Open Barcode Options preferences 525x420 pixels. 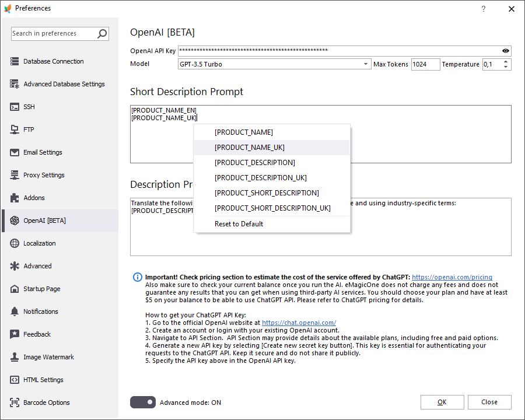tap(60, 402)
